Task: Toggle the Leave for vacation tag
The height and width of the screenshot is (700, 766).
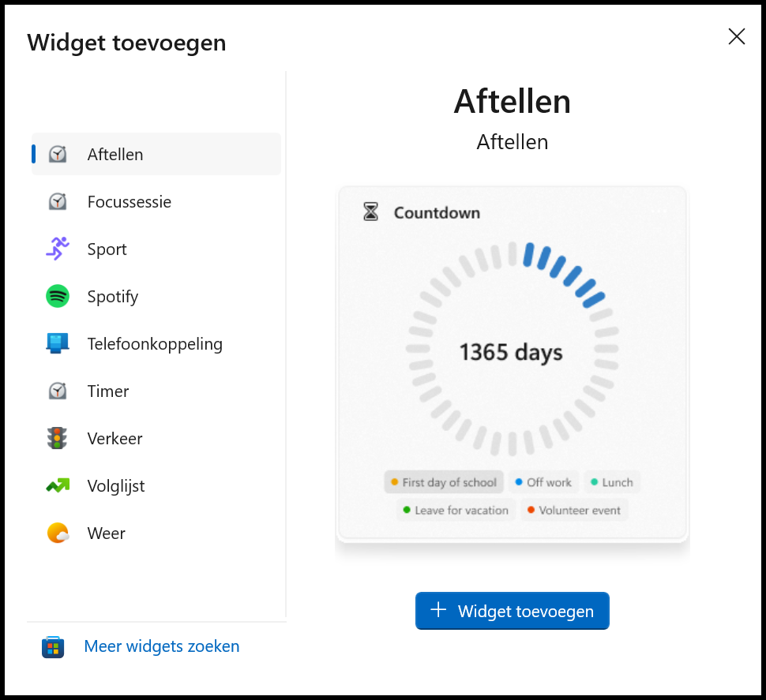Action: pyautogui.click(x=455, y=510)
